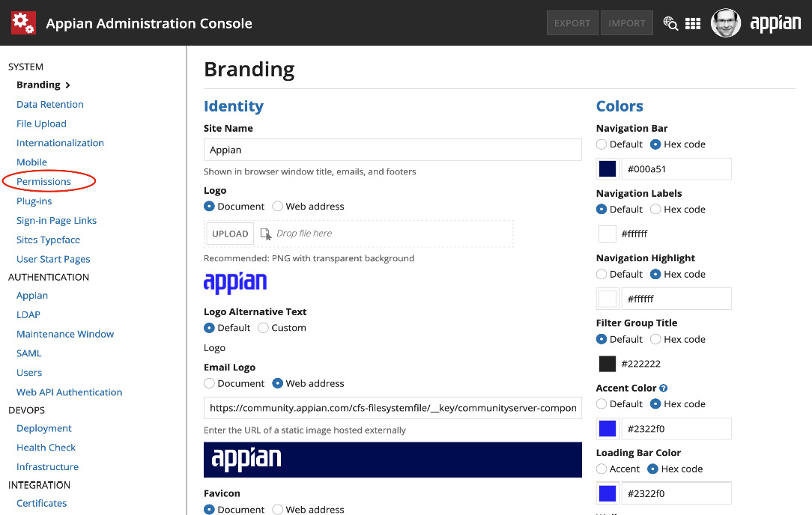The image size is (812, 515).
Task: Open SAML authentication settings
Action: coord(29,353)
